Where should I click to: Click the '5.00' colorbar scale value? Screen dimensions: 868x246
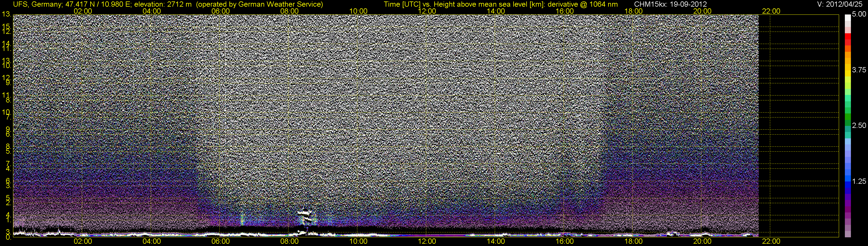point(859,14)
